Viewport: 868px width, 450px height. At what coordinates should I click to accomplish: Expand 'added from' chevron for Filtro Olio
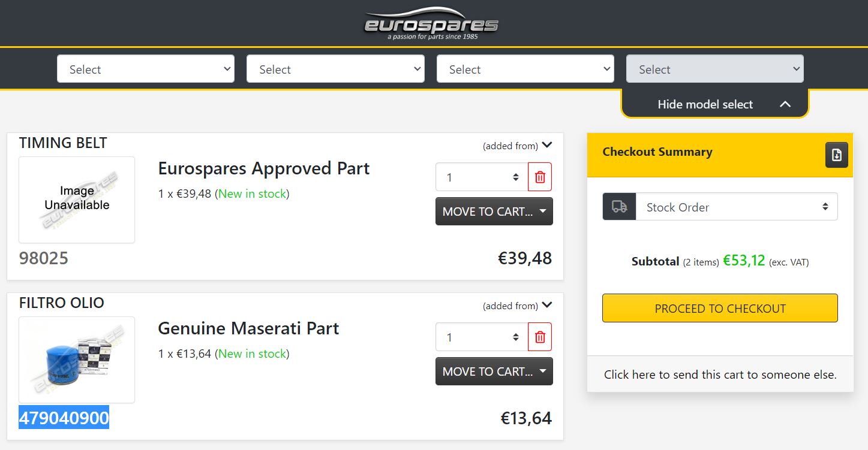(x=546, y=305)
